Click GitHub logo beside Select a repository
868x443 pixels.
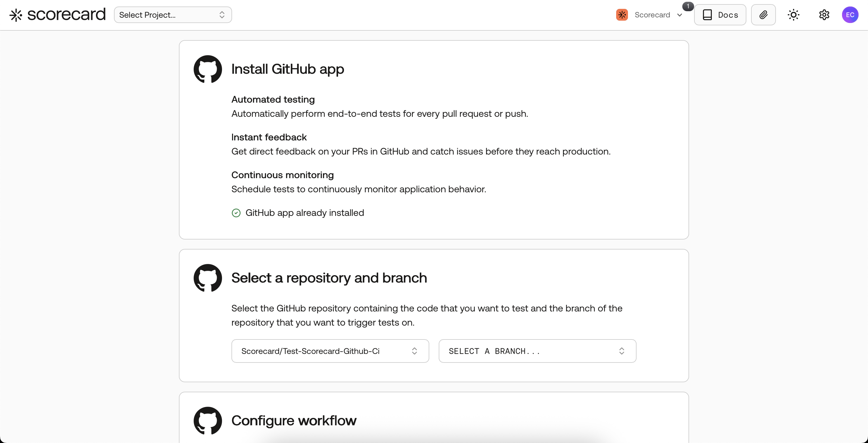point(208,278)
